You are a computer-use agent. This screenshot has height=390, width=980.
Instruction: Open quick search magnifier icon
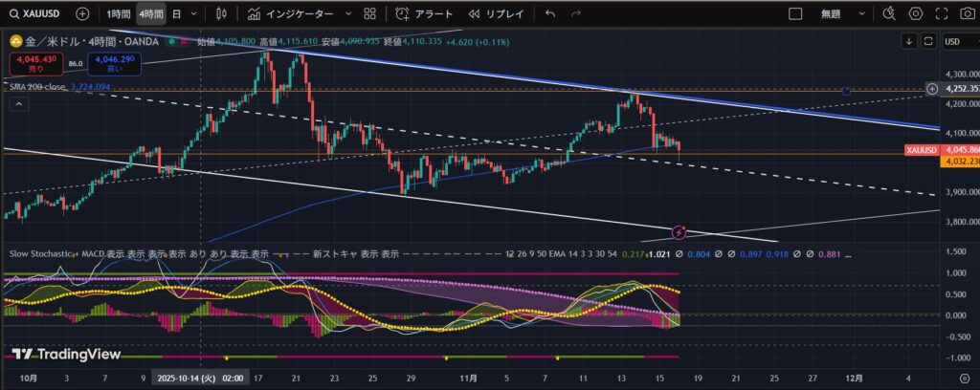click(x=889, y=14)
